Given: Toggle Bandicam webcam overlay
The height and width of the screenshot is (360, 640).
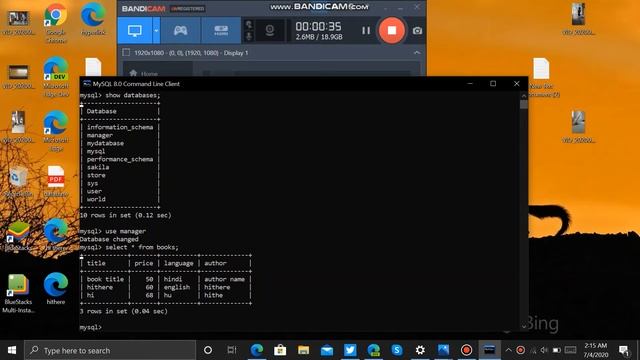Looking at the screenshot, I should tap(269, 31).
